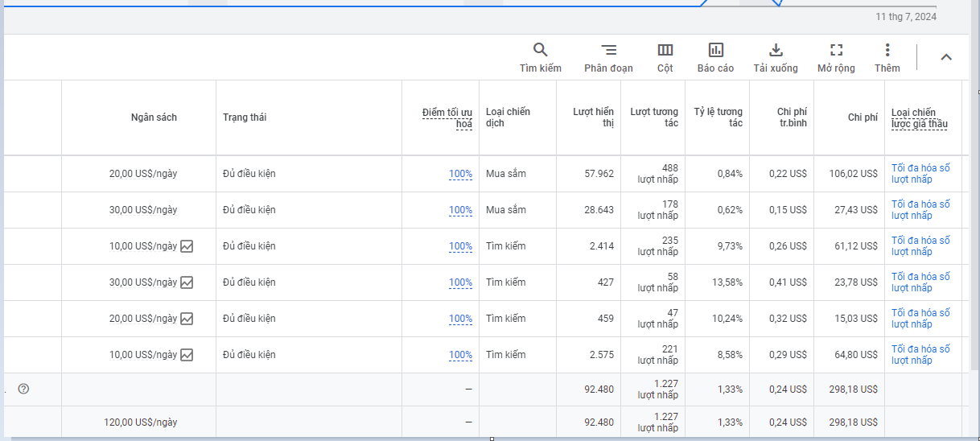Open the Cột columns editor
This screenshot has height=441, width=980.
pos(665,51)
